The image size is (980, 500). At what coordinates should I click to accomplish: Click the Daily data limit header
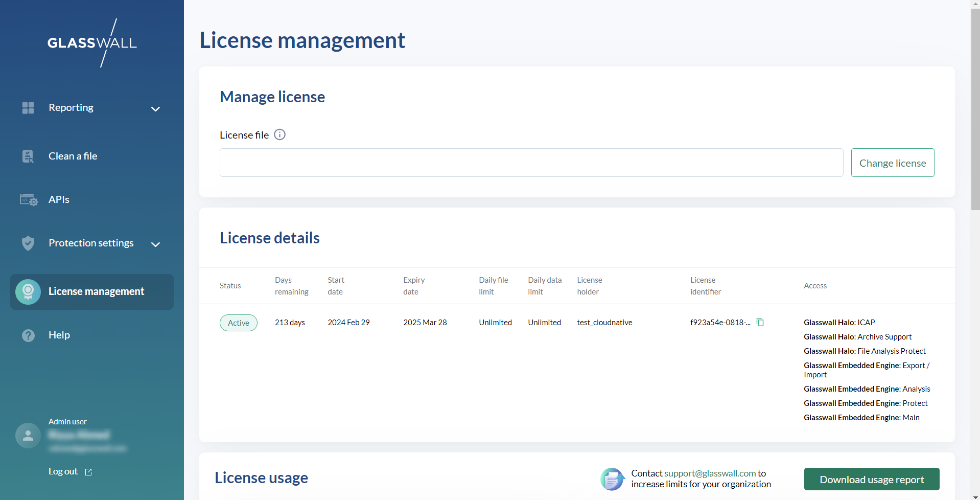coord(545,286)
